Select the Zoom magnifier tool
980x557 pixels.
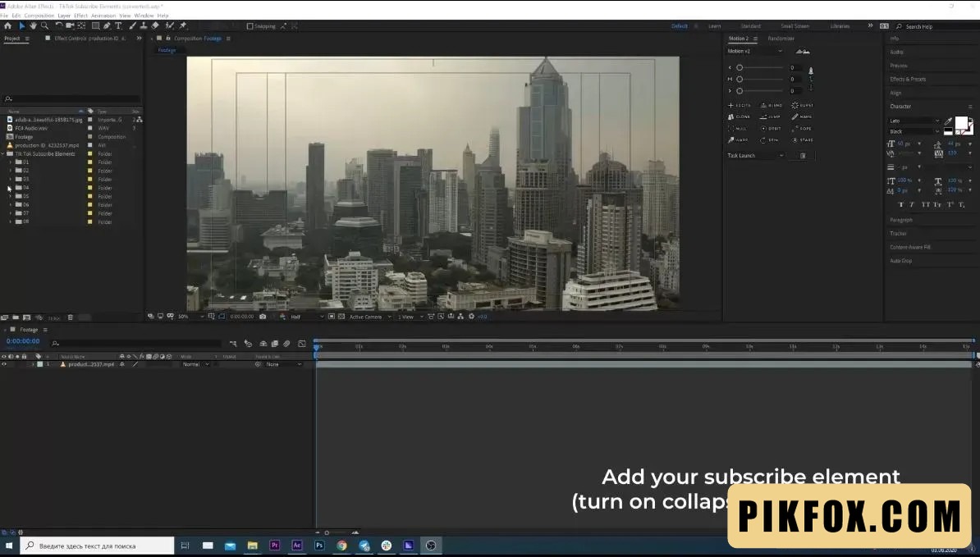(44, 26)
